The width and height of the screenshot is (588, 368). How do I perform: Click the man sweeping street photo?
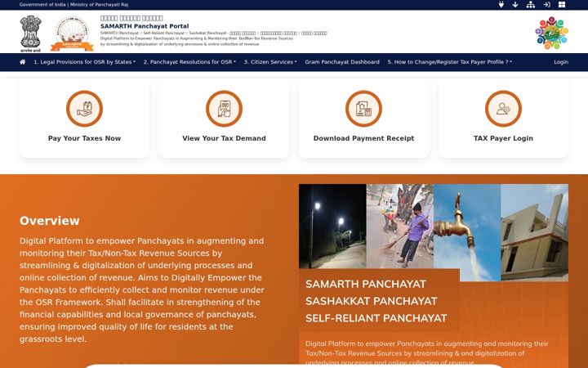pos(399,226)
